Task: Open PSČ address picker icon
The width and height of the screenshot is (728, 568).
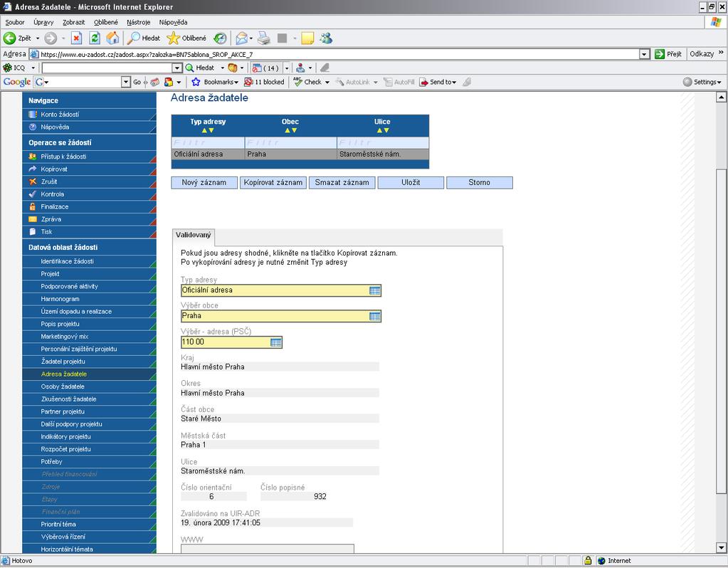Action: [x=276, y=342]
